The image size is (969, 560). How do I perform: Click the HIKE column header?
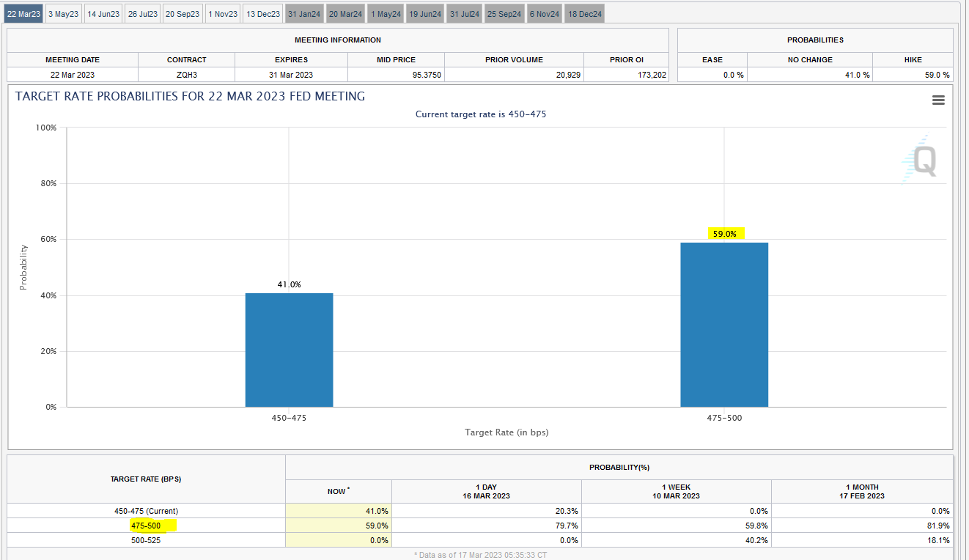(913, 59)
